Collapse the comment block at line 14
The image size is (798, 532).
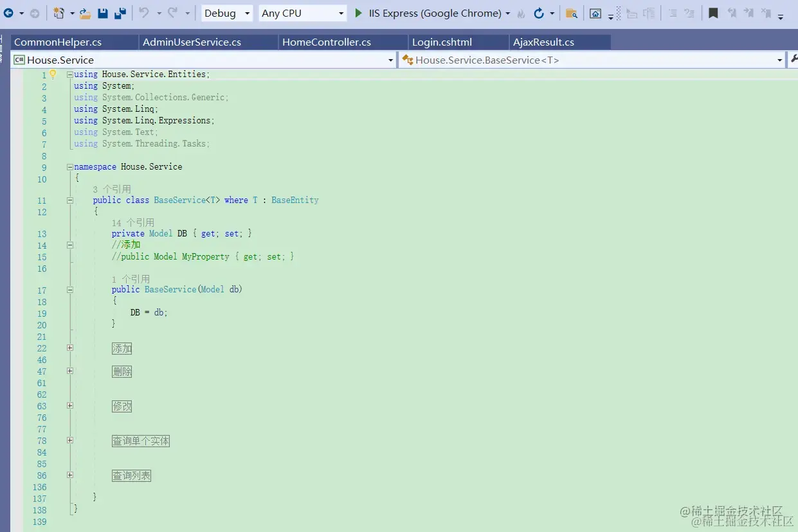pyautogui.click(x=69, y=245)
